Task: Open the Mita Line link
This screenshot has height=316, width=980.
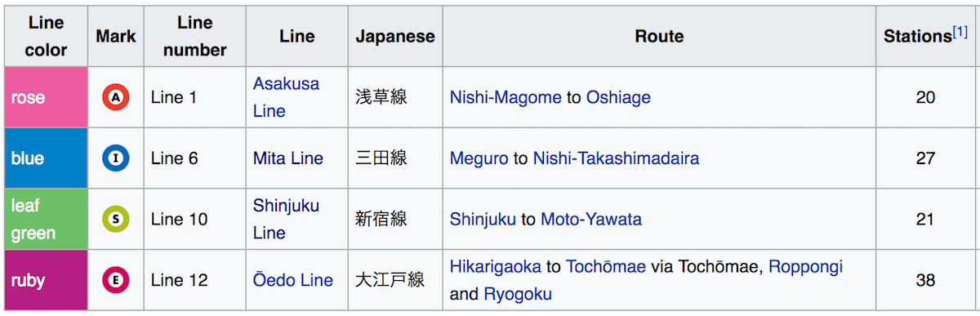Action: (288, 158)
